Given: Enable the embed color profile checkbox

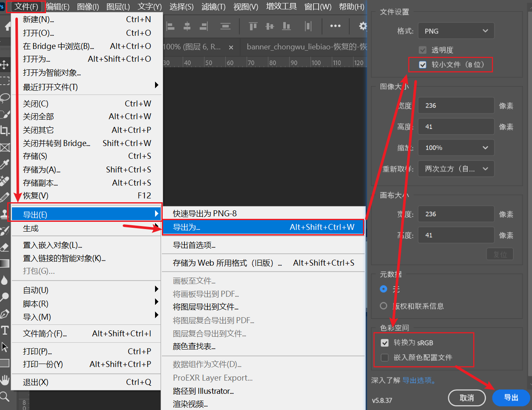Looking at the screenshot, I should (385, 358).
